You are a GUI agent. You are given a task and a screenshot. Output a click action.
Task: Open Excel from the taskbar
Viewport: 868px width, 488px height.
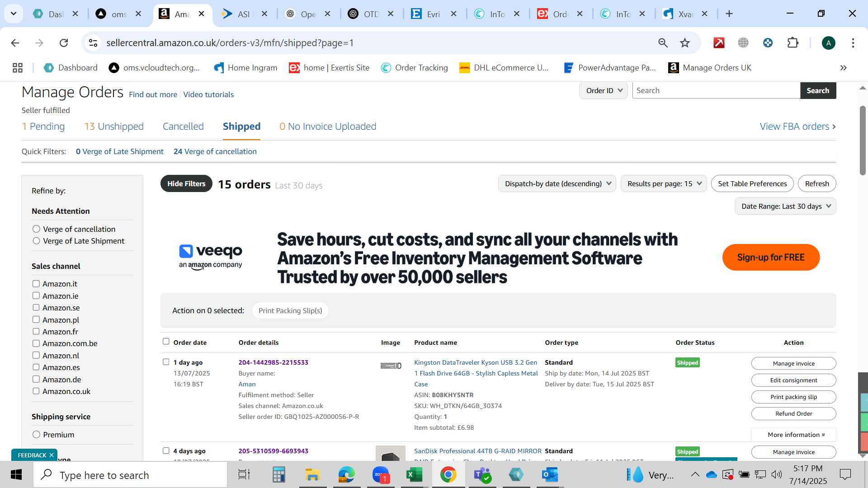tap(414, 475)
